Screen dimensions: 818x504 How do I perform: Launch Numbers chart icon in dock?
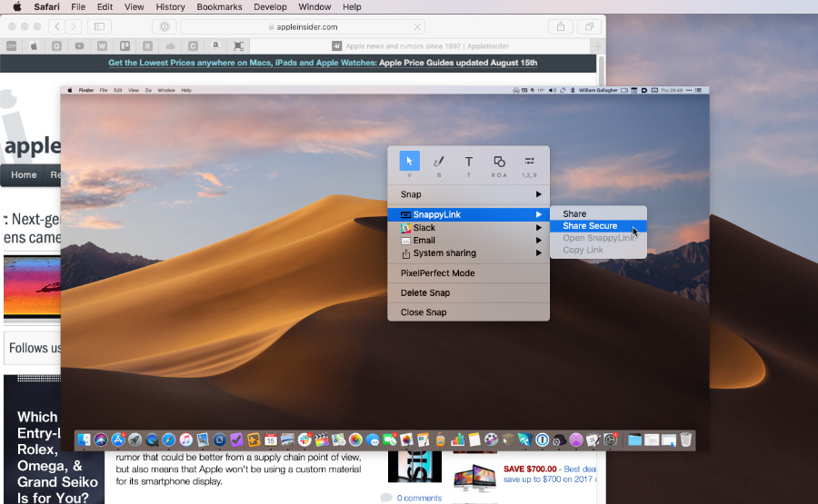coord(457,440)
